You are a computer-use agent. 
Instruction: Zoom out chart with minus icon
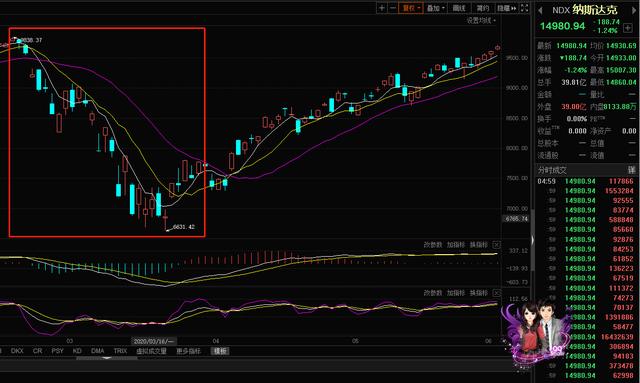pyautogui.click(x=392, y=8)
